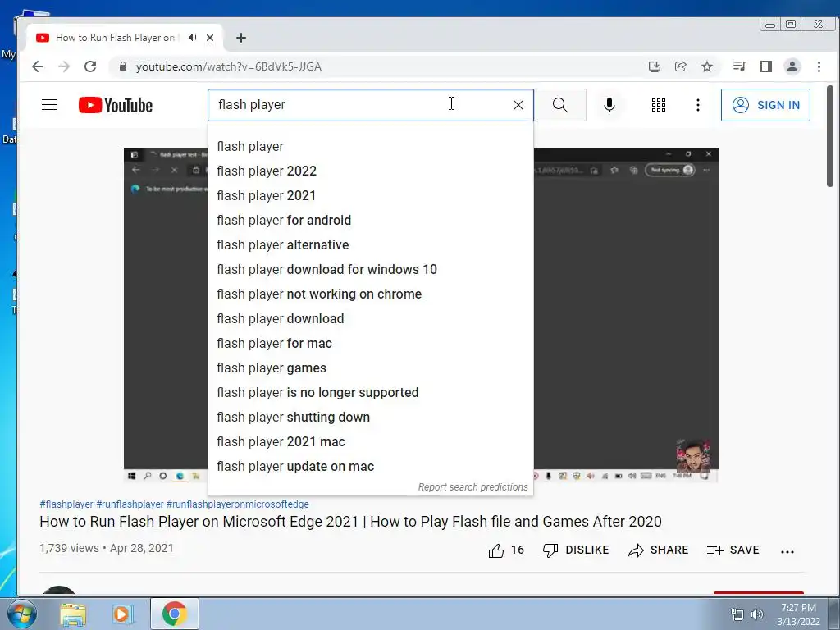Click the install app icon in address bar
Viewport: 840px width, 630px height.
tap(654, 66)
